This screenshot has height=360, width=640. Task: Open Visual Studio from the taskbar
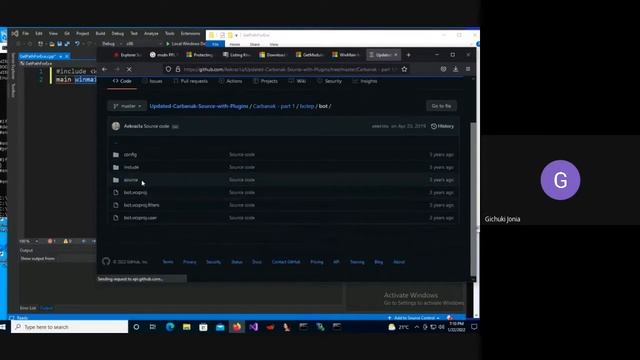pos(253,327)
